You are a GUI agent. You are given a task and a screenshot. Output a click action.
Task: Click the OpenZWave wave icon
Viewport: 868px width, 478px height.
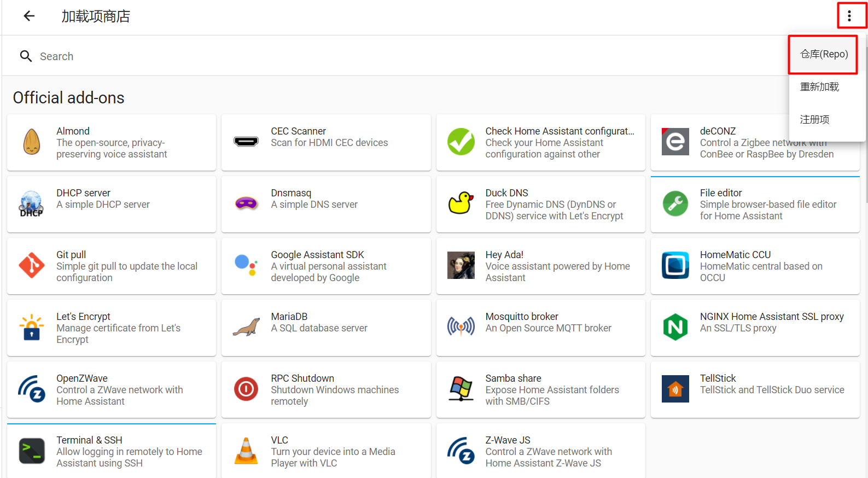click(32, 389)
